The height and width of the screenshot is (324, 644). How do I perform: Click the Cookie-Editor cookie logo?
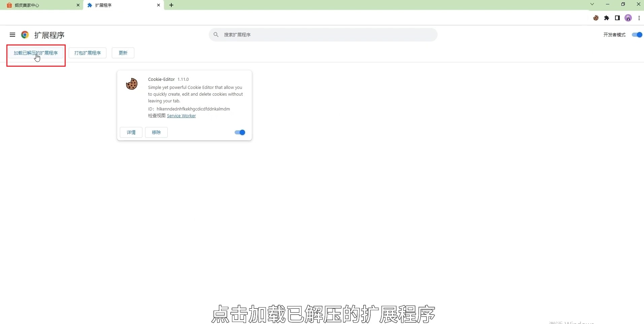pyautogui.click(x=132, y=84)
